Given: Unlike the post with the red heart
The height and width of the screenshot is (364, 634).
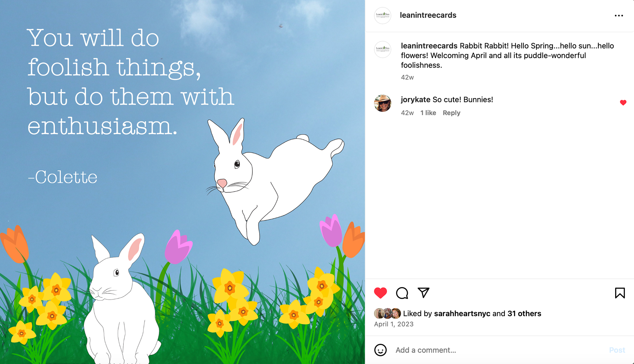Looking at the screenshot, I should click(x=380, y=293).
